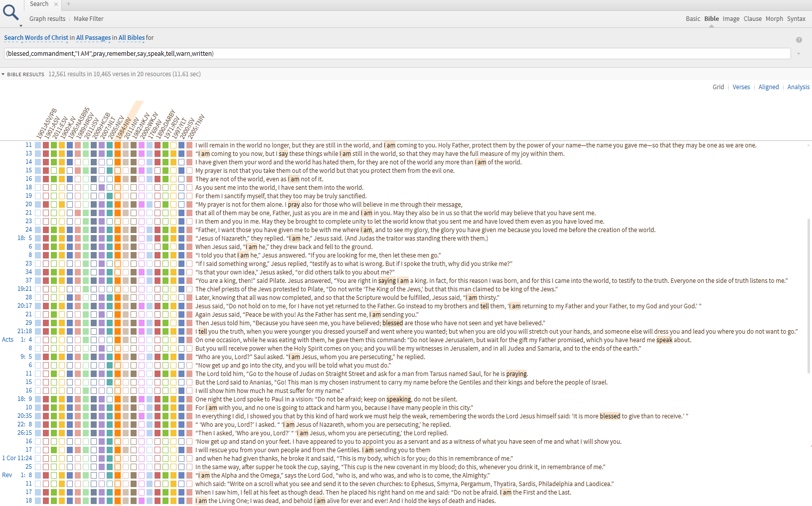
Task: Close the Search tab
Action: (x=56, y=4)
